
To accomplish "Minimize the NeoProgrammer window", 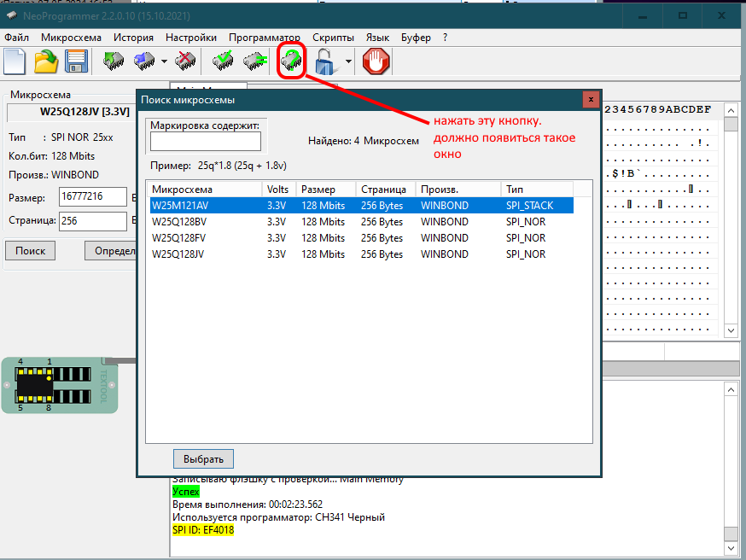I will click(x=643, y=16).
